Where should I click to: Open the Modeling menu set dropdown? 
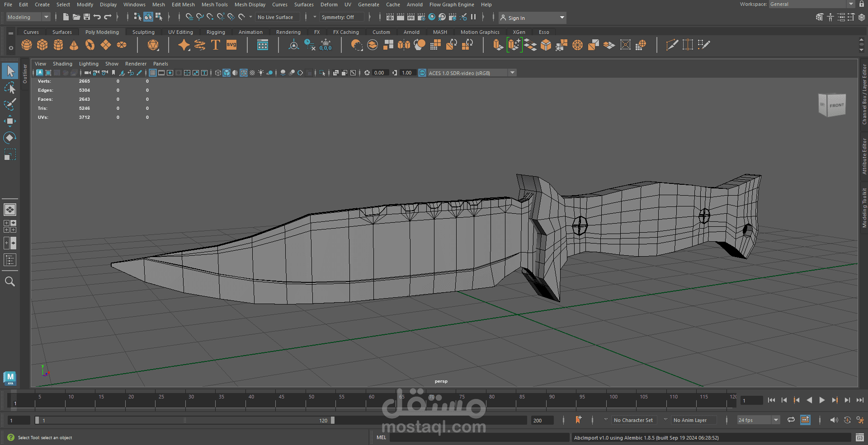28,17
